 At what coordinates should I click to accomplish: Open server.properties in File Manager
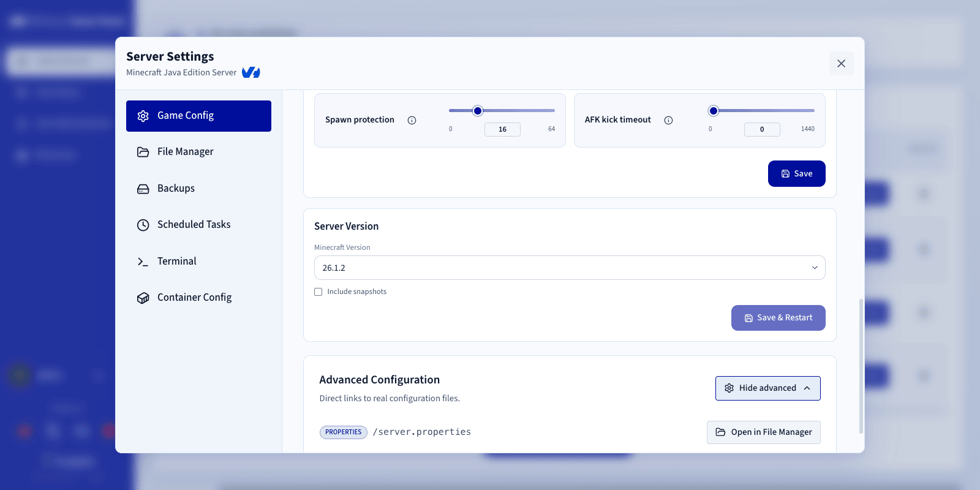click(x=764, y=432)
